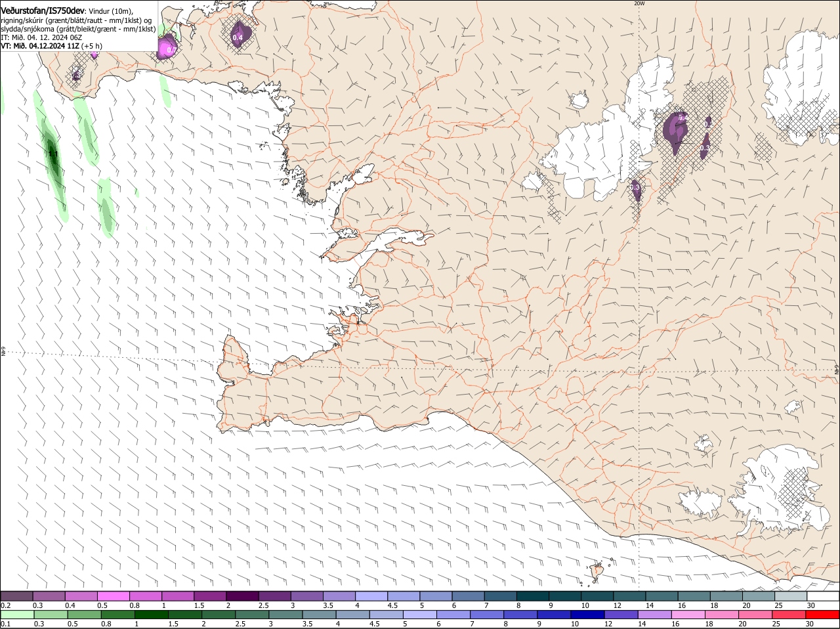Screen dimensions: 840x629
Task: Click the bottom legend swatch between 14 and 16
Action: coord(655,615)
